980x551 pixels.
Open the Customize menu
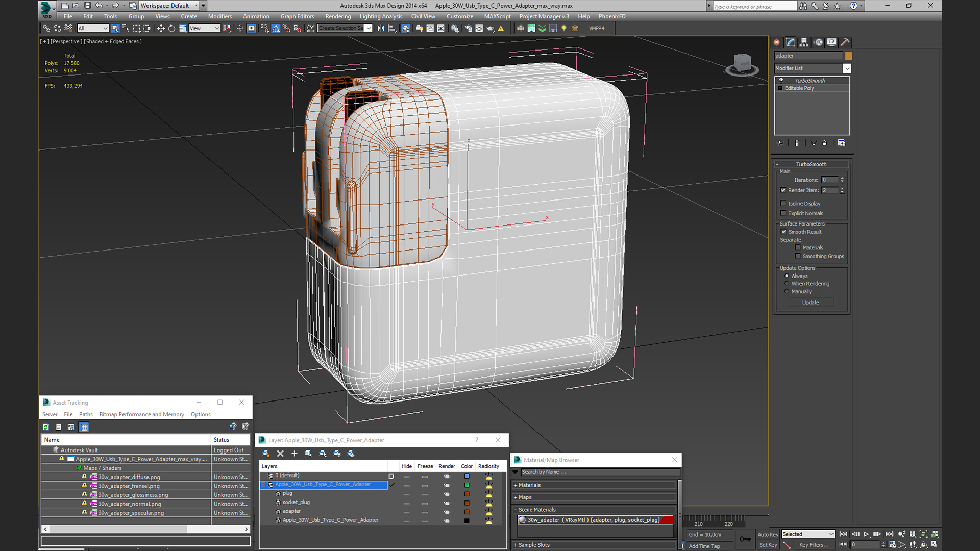coord(460,16)
